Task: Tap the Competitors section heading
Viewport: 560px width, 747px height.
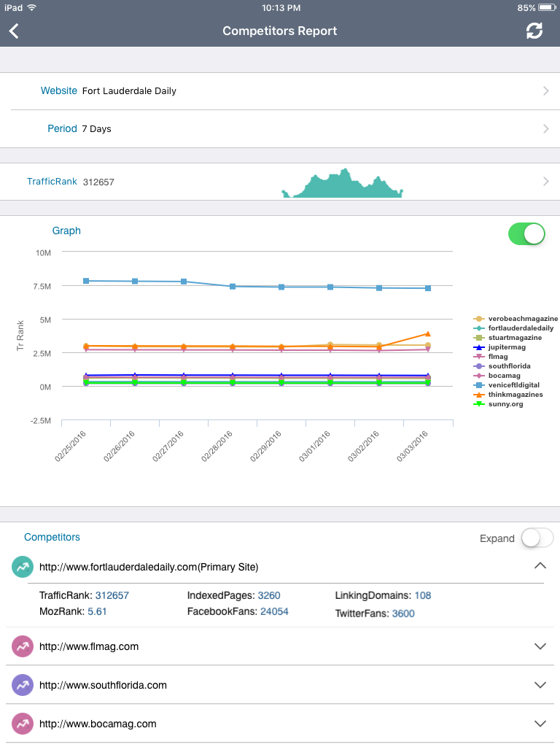Action: coord(52,538)
